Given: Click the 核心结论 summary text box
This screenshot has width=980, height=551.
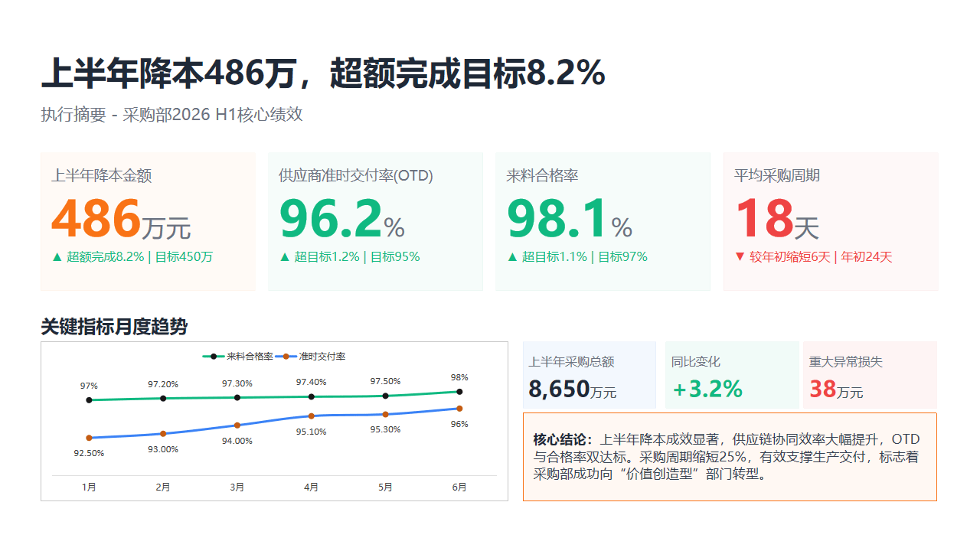Looking at the screenshot, I should [x=730, y=457].
